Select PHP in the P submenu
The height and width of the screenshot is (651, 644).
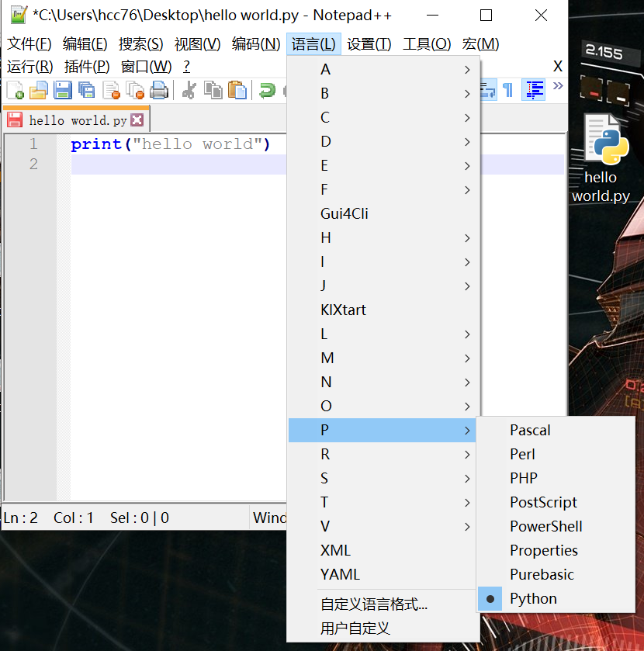click(556, 478)
